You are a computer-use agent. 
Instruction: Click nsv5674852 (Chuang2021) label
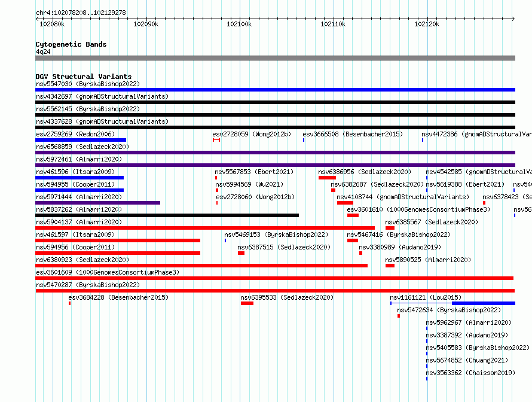[467, 360]
